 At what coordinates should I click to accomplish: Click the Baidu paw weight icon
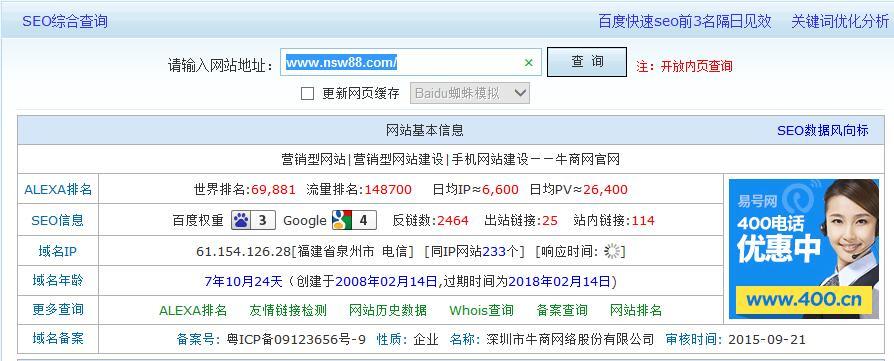tap(253, 220)
